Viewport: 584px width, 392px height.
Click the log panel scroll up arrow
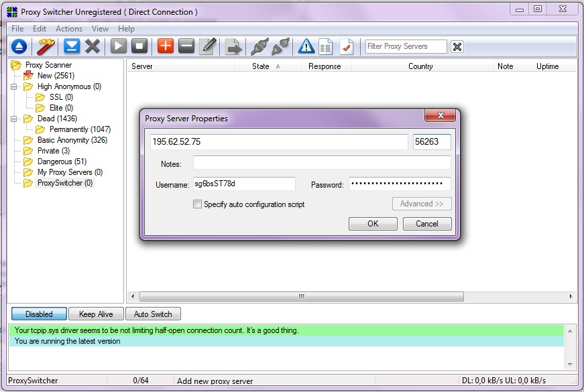[570, 330]
